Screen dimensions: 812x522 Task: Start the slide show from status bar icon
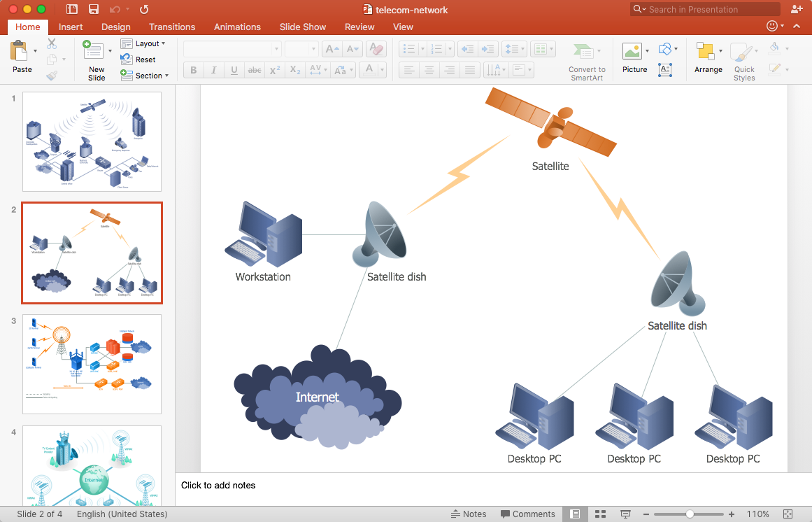click(625, 514)
